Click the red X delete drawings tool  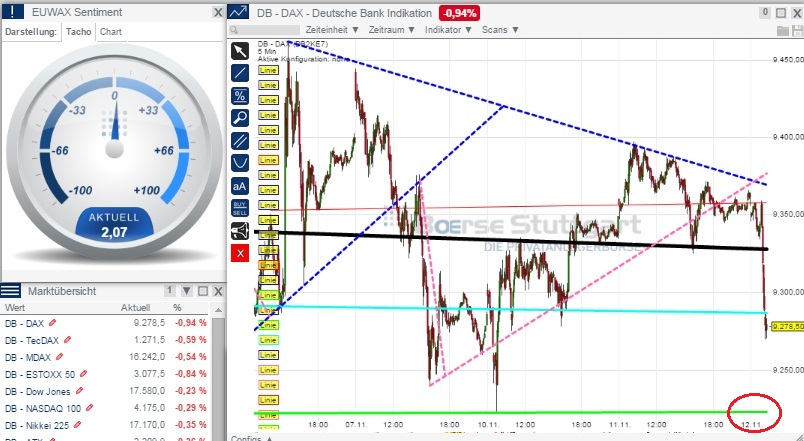point(240,253)
